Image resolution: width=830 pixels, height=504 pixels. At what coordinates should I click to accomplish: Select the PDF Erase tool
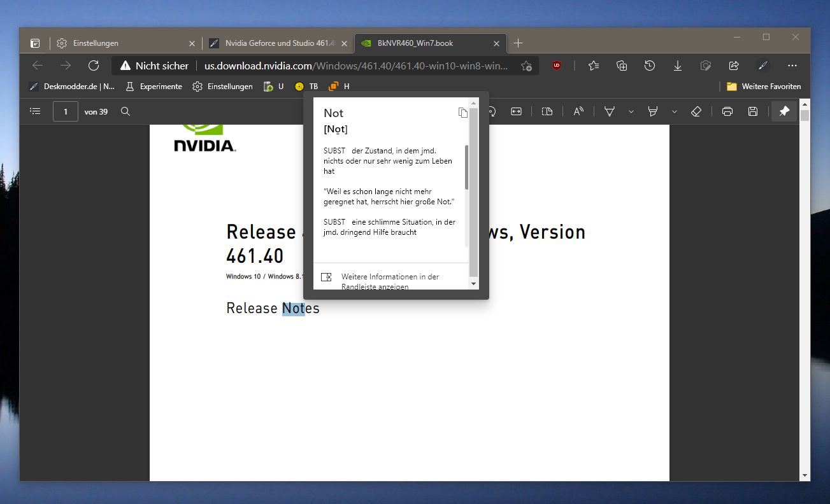[696, 111]
